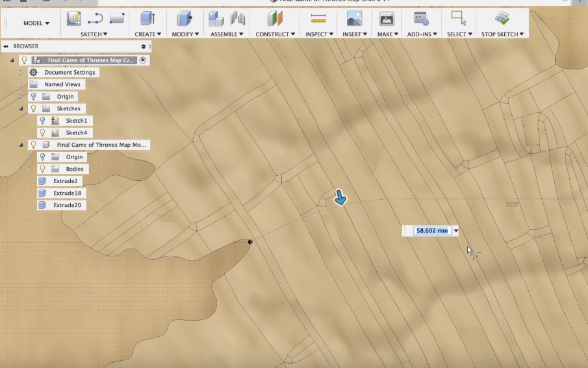588x368 pixels.
Task: Toggle Sketch1 visibility light bulb
Action: 42,120
